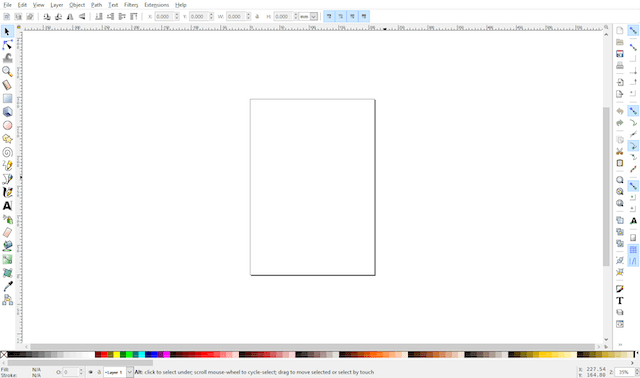
Task: Select the Text tool in left toolbox
Action: (7, 206)
